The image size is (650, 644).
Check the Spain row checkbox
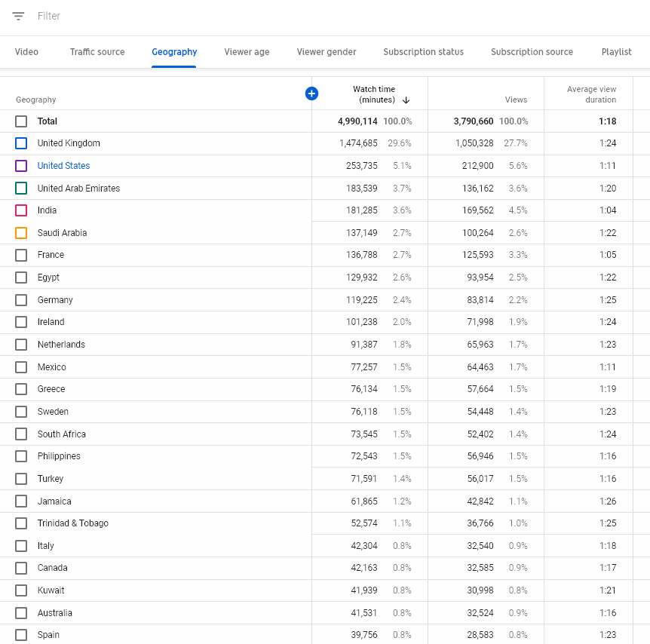[21, 635]
